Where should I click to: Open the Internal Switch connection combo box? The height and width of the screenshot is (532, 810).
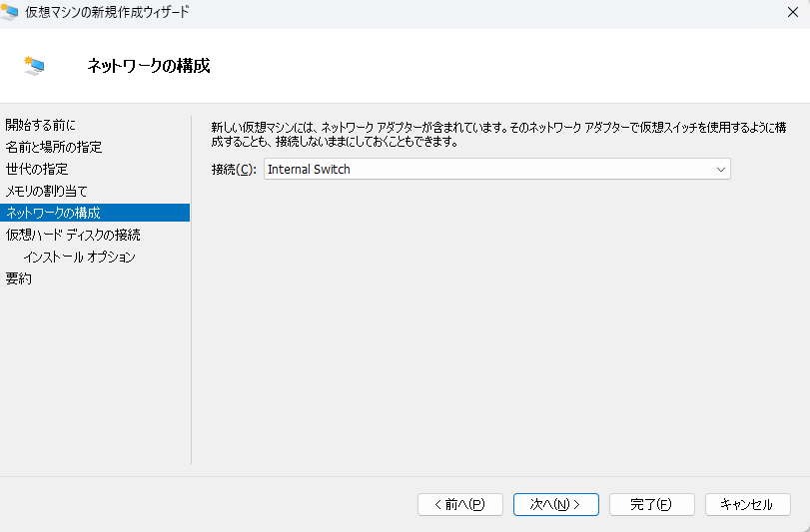(x=487, y=170)
